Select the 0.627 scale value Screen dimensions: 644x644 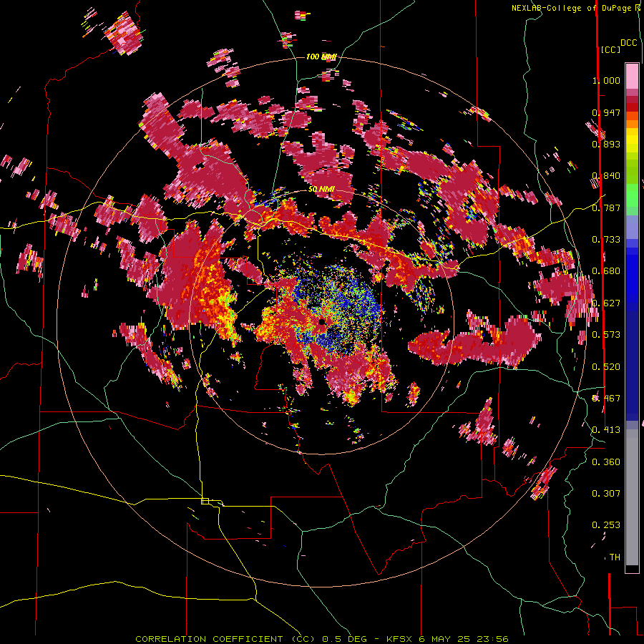(x=606, y=303)
